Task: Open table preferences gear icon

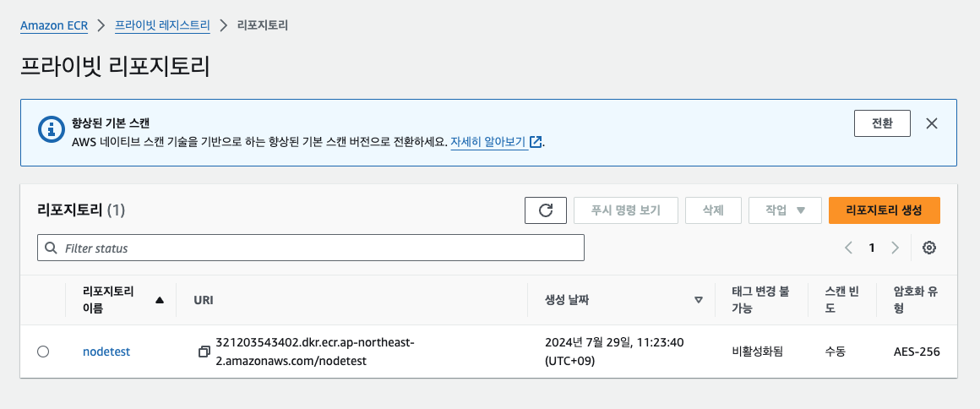Action: pyautogui.click(x=929, y=248)
